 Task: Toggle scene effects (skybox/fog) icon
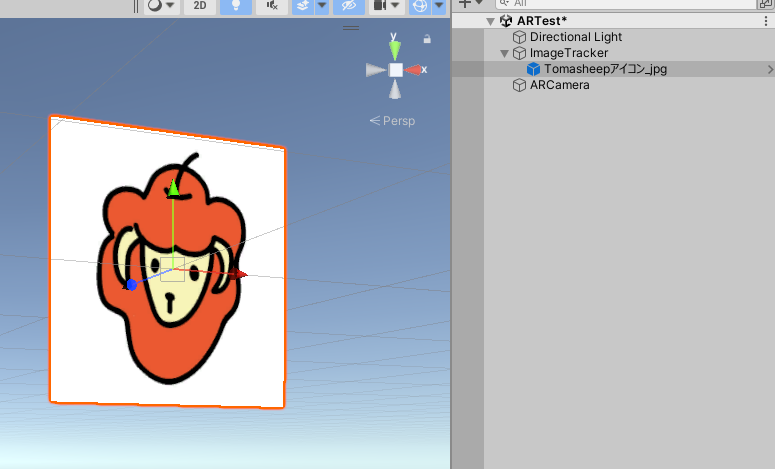point(303,5)
